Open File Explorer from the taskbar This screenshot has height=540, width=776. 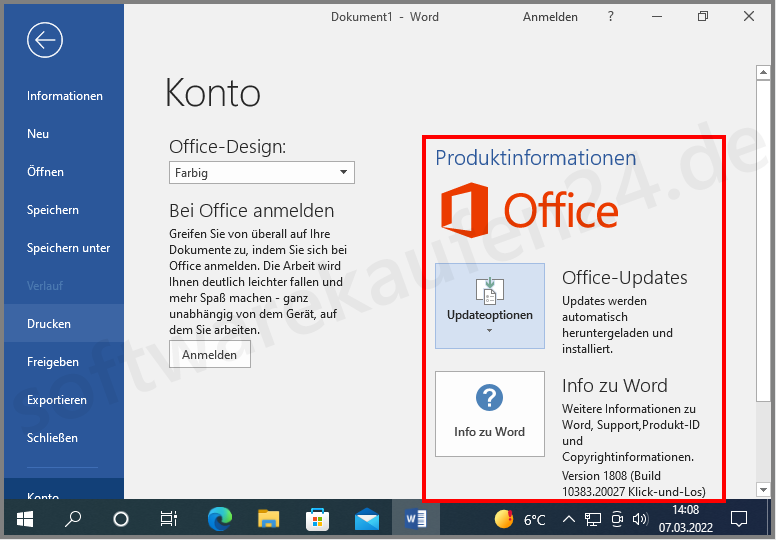coord(269,519)
